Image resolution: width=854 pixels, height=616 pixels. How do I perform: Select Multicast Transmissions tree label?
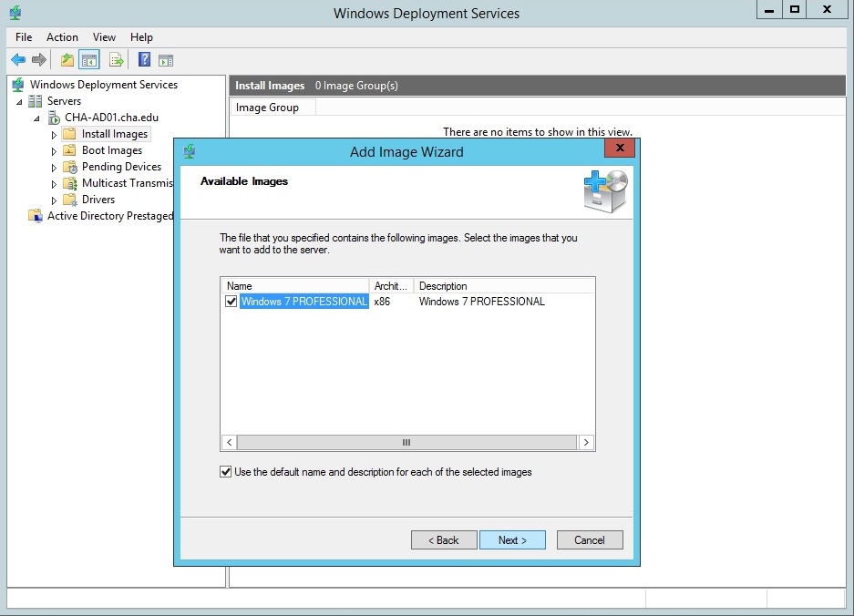point(127,183)
